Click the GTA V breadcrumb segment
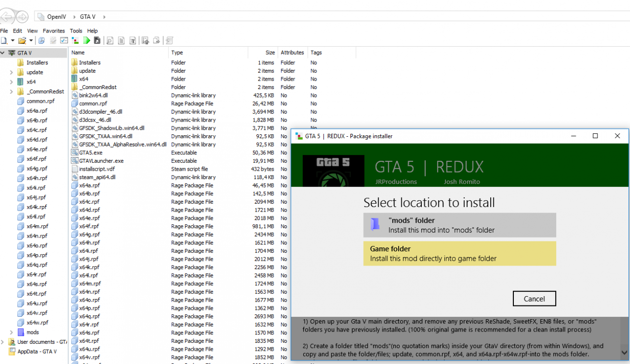630x364 pixels. click(88, 17)
